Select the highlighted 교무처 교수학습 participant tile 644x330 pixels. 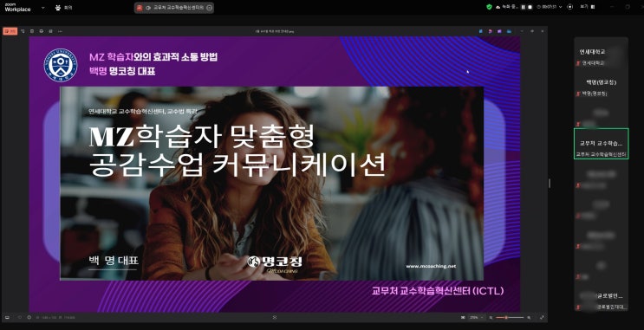601,144
